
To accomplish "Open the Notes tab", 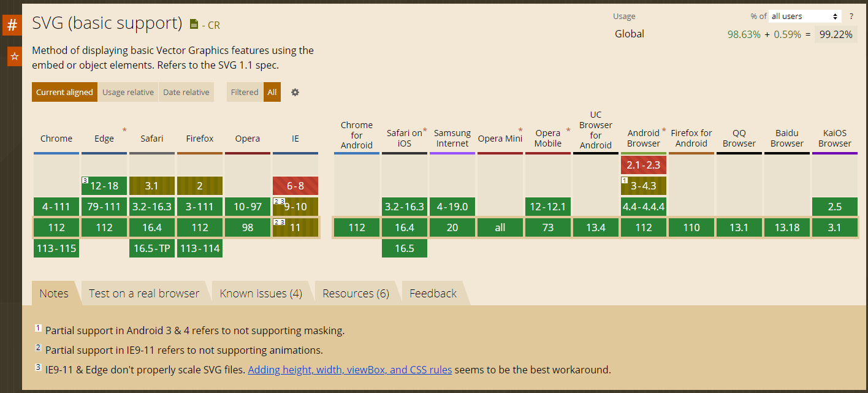I will coord(54,293).
